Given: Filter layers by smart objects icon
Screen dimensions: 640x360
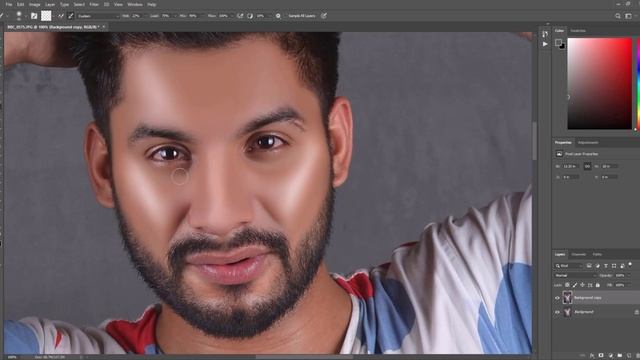Looking at the screenshot, I should click(622, 266).
